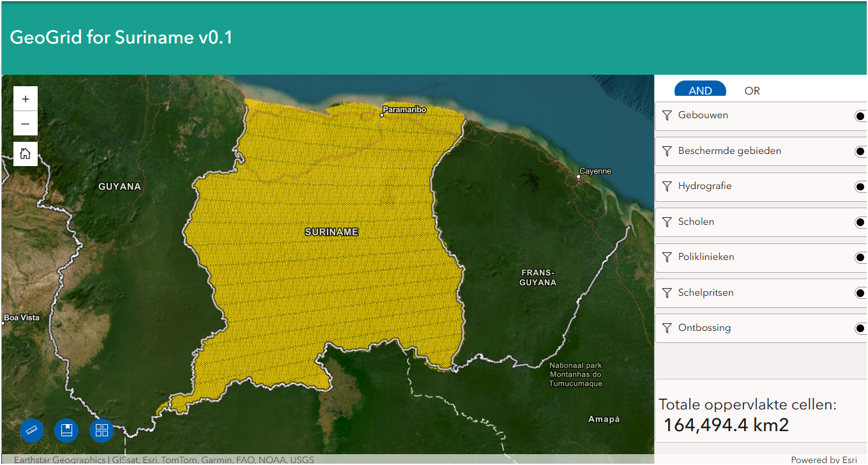Click the Poliklinieken filter label

[706, 257]
